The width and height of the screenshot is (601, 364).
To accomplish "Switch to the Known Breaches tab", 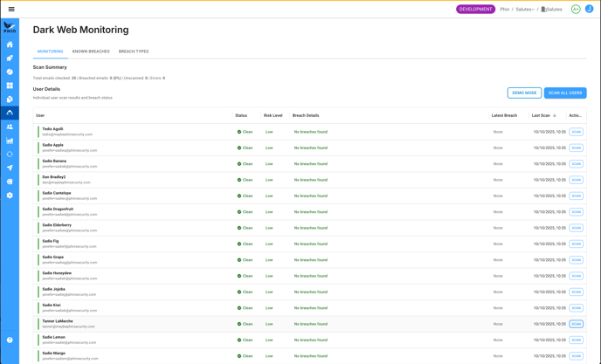I will coord(91,52).
